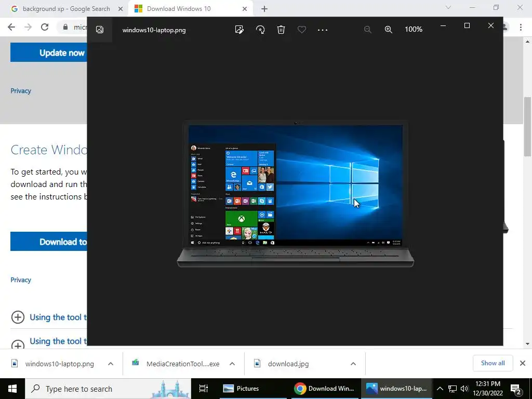Go forward in Chrome
Viewport: 532px width, 399px height.
point(28,27)
